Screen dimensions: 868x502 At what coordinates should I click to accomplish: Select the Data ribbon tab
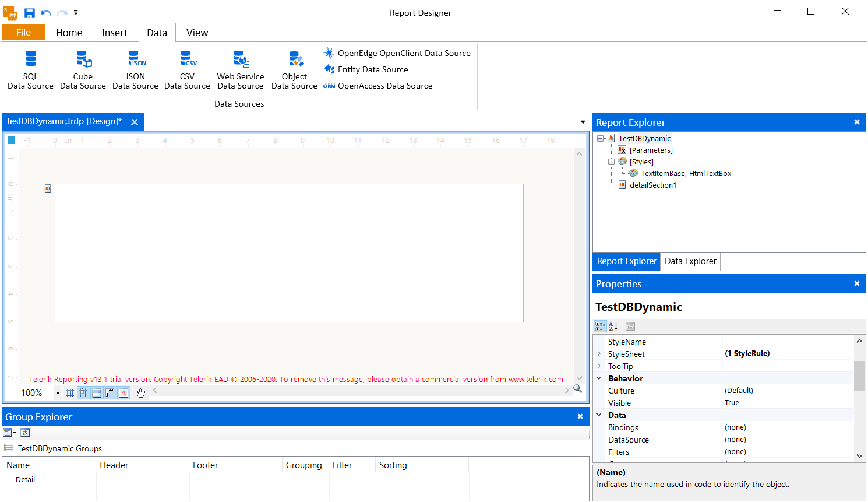pyautogui.click(x=157, y=33)
